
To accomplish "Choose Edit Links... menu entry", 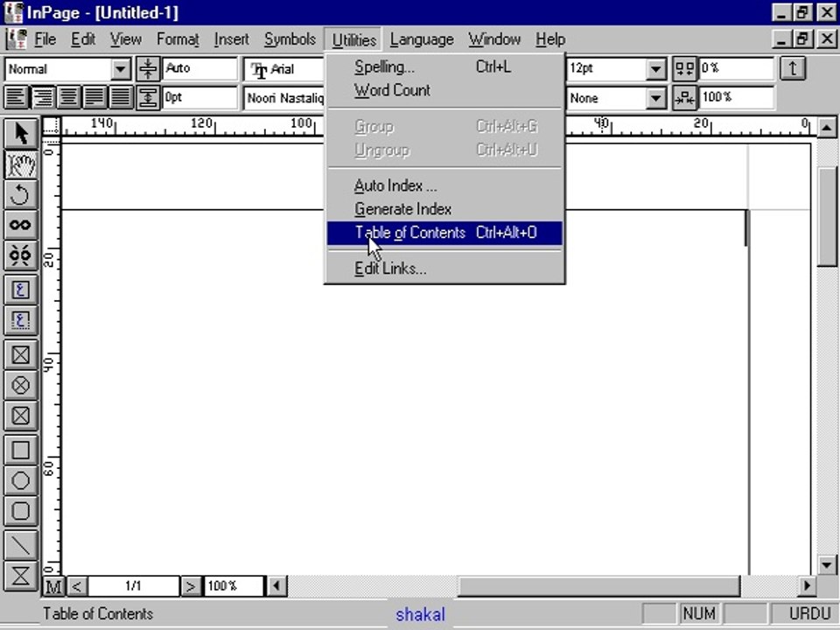I will click(444, 269).
